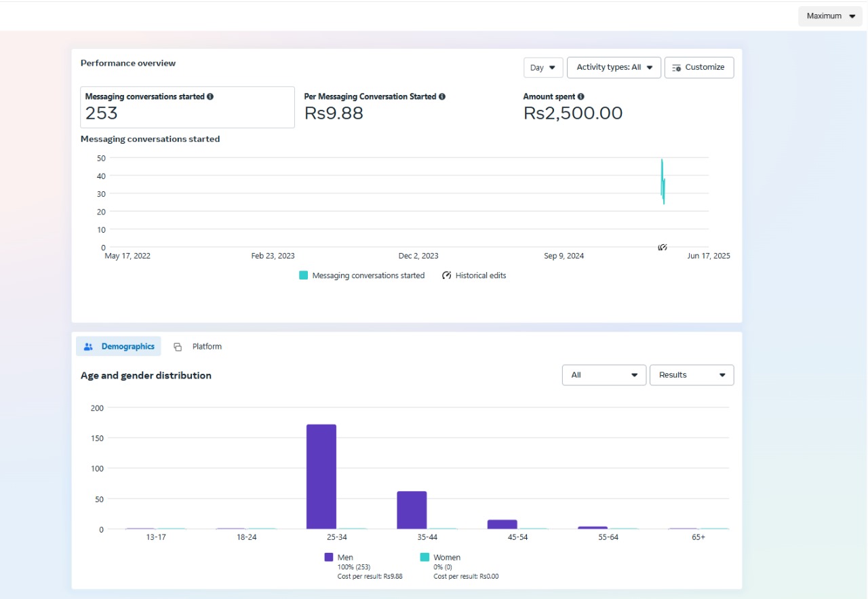Click the Customize button
This screenshot has width=868, height=599.
[x=699, y=68]
